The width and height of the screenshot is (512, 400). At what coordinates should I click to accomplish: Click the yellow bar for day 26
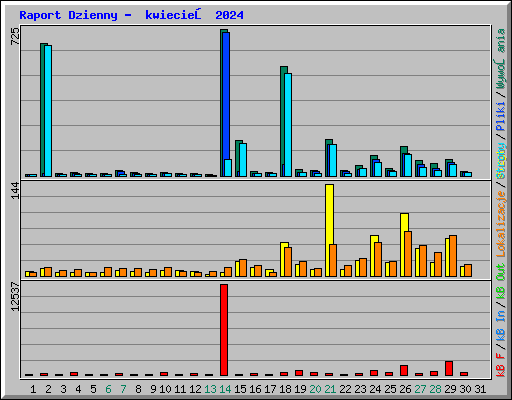click(404, 245)
